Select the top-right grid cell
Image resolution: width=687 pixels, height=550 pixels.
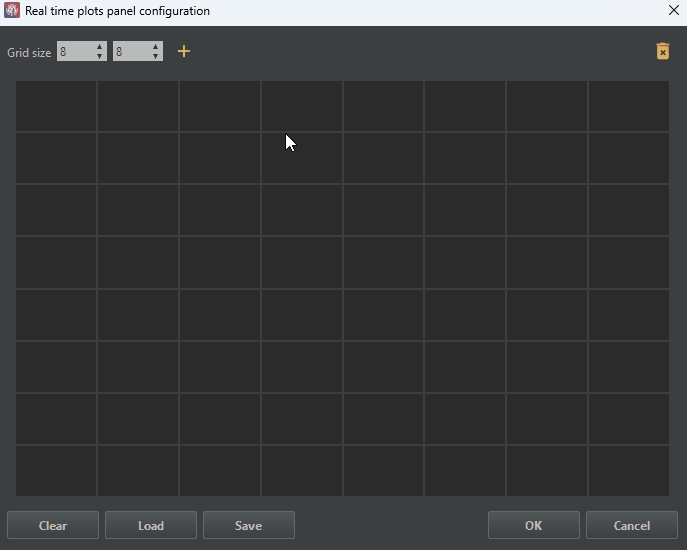pos(628,106)
